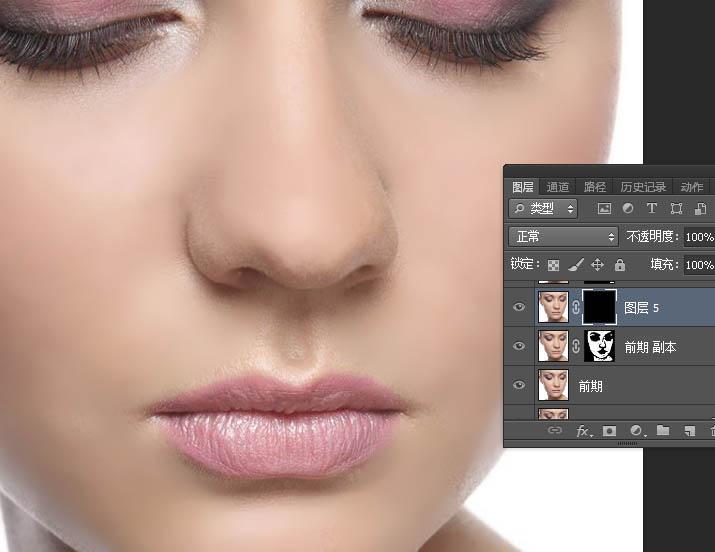Select the 图层 5 layer name
The width and height of the screenshot is (715, 552).
click(641, 308)
